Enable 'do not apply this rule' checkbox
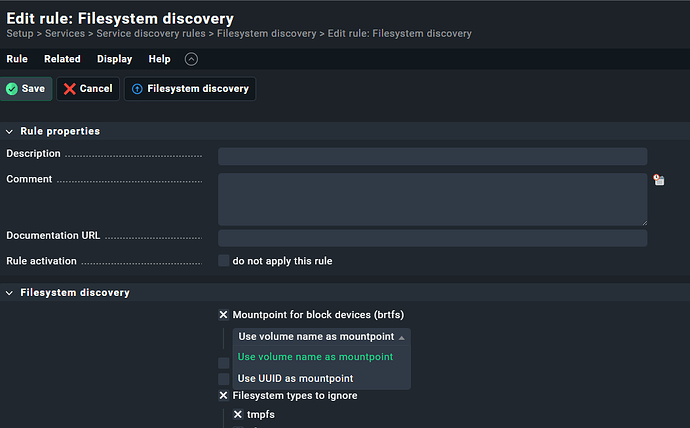 pos(224,261)
